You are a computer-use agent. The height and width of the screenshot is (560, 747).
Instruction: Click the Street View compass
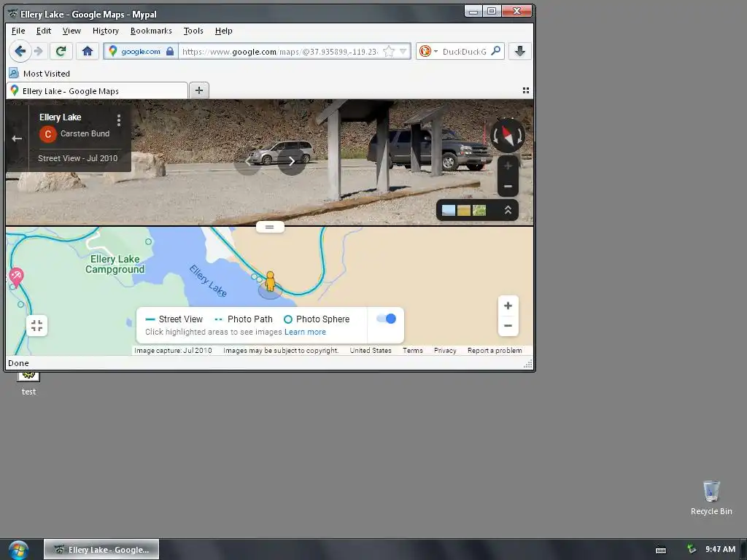click(508, 135)
